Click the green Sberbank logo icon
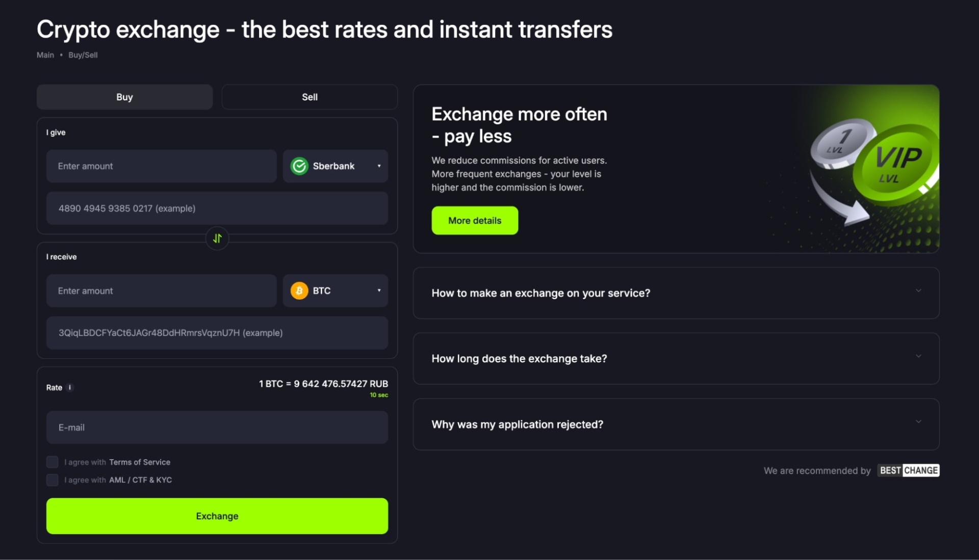 [299, 166]
